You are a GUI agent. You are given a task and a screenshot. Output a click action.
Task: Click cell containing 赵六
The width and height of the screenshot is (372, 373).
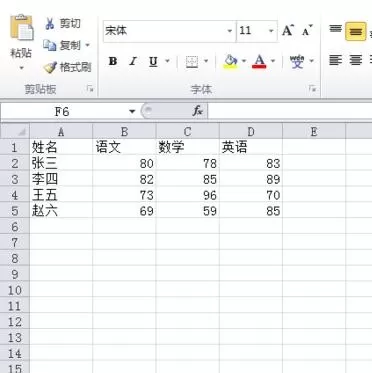[61, 211]
